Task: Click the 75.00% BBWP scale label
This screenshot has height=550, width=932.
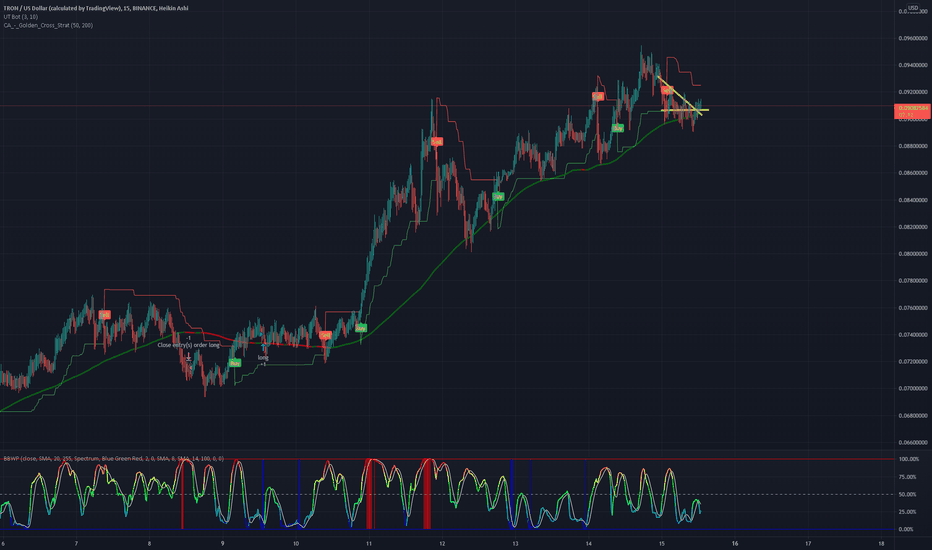Action: 908,477
